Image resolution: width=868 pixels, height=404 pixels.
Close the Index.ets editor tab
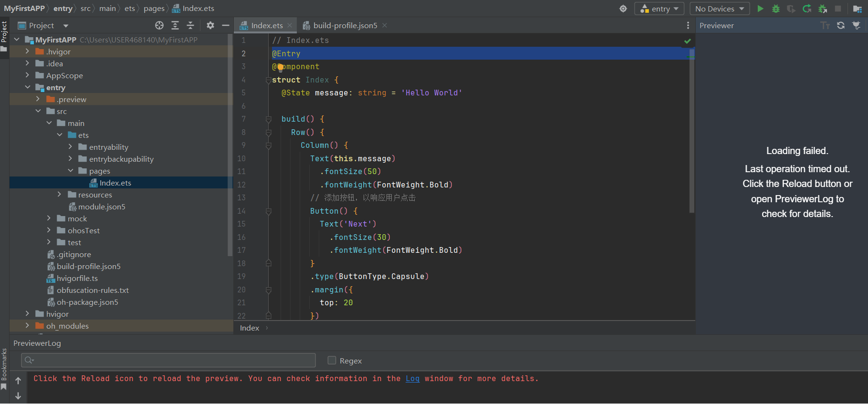290,25
